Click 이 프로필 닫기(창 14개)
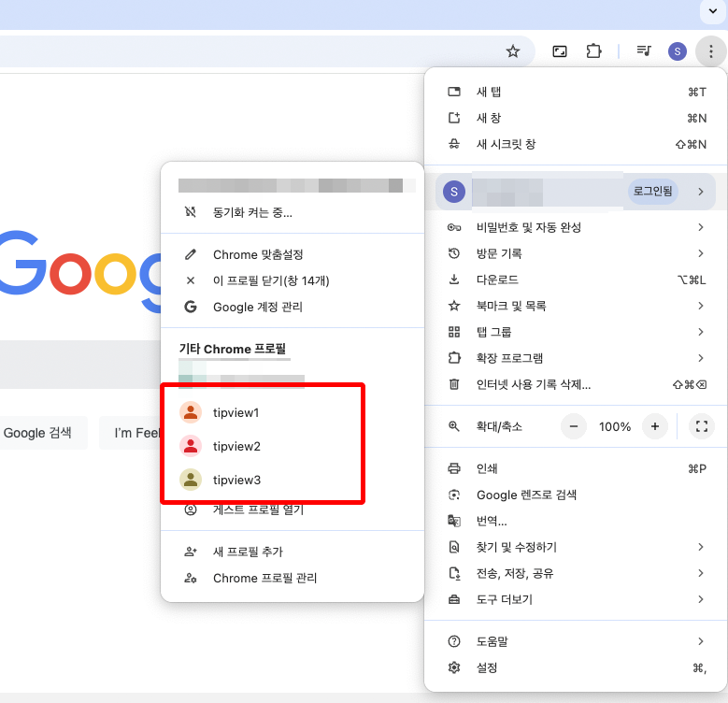728x703 pixels. click(x=292, y=280)
